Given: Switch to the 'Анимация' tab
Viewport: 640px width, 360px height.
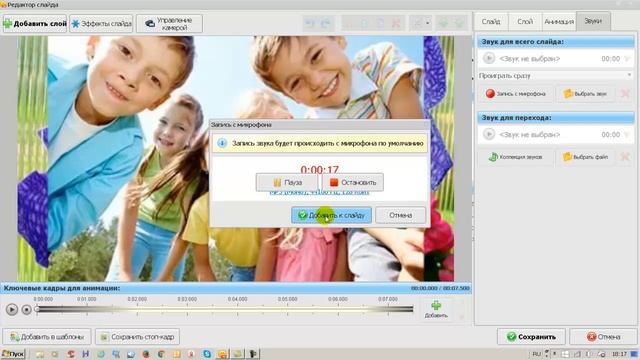Looking at the screenshot, I should point(559,22).
